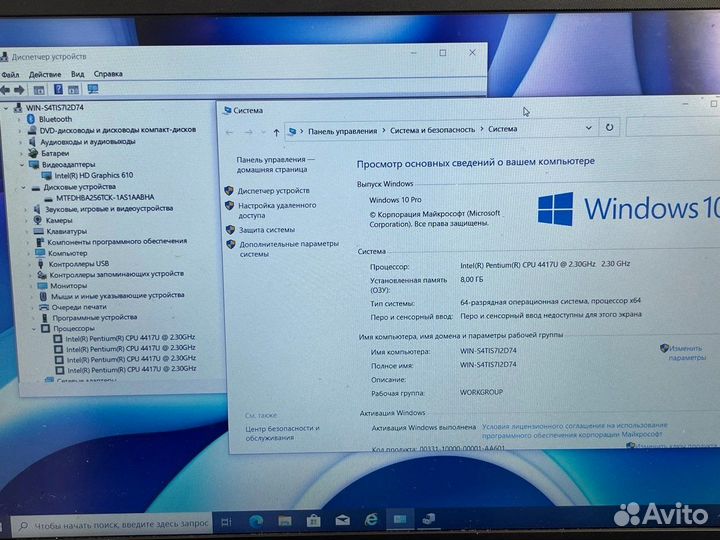Image resolution: width=720 pixels, height=540 pixels.
Task: Collapse the Видеоадаптеры node
Action: pyautogui.click(x=22, y=164)
